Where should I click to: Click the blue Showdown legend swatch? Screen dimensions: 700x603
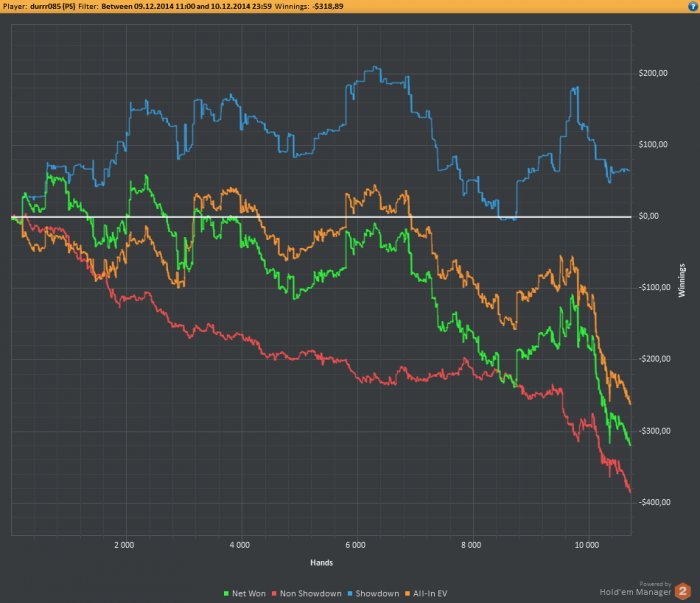point(350,594)
